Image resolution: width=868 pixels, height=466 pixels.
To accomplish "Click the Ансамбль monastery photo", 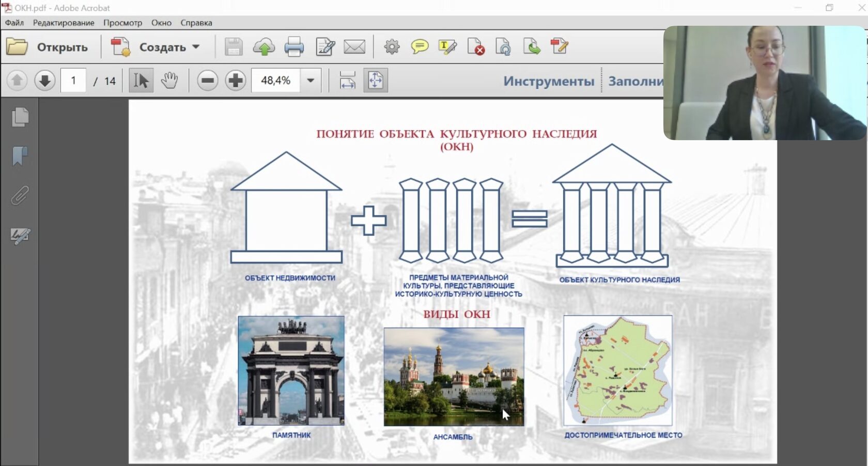I will (x=454, y=377).
